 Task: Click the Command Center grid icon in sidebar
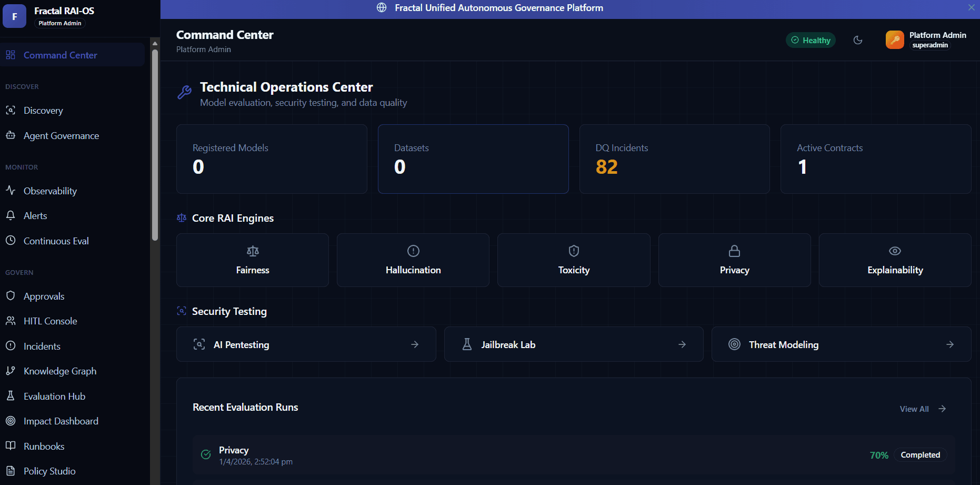click(x=11, y=55)
